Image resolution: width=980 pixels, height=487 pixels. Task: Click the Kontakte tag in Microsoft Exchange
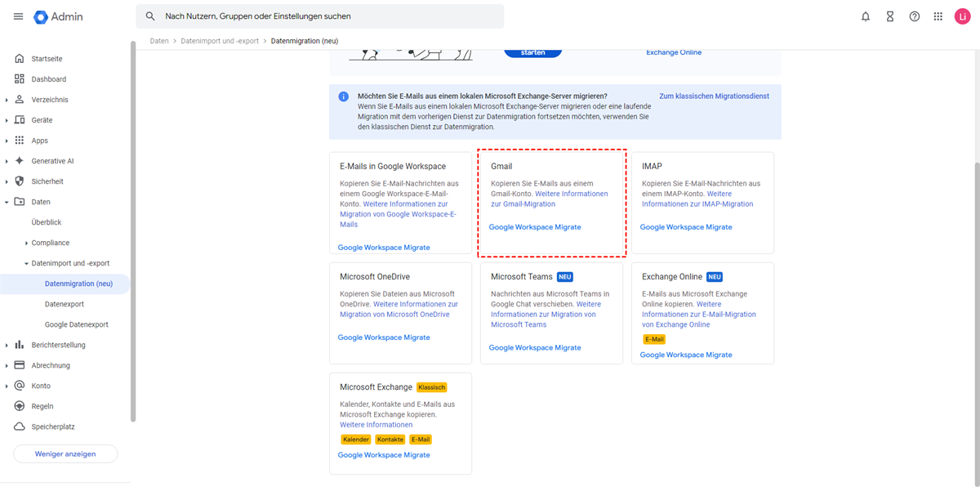coord(390,440)
